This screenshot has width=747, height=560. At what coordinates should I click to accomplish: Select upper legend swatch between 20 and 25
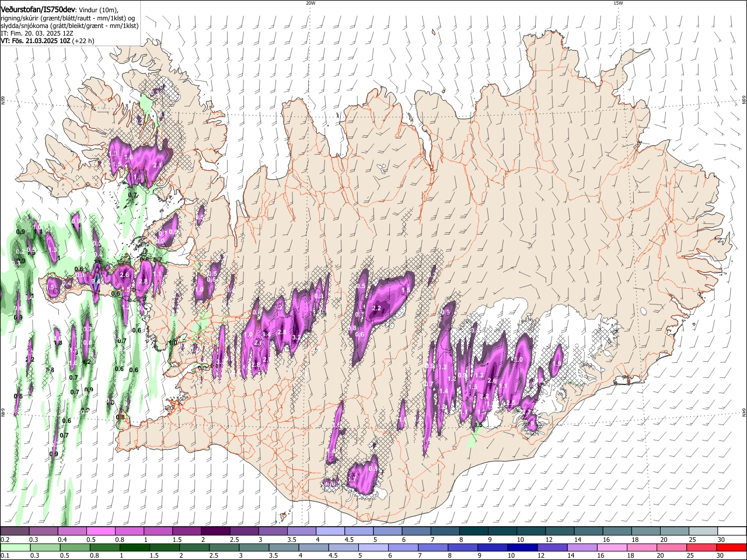tap(675, 531)
